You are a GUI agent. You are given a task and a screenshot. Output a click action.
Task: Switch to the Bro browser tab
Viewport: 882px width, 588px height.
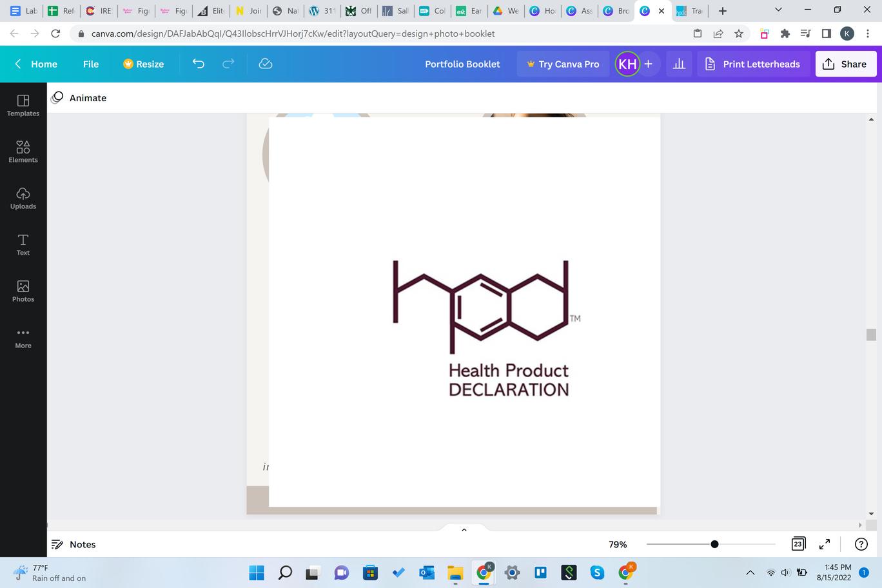[616, 11]
